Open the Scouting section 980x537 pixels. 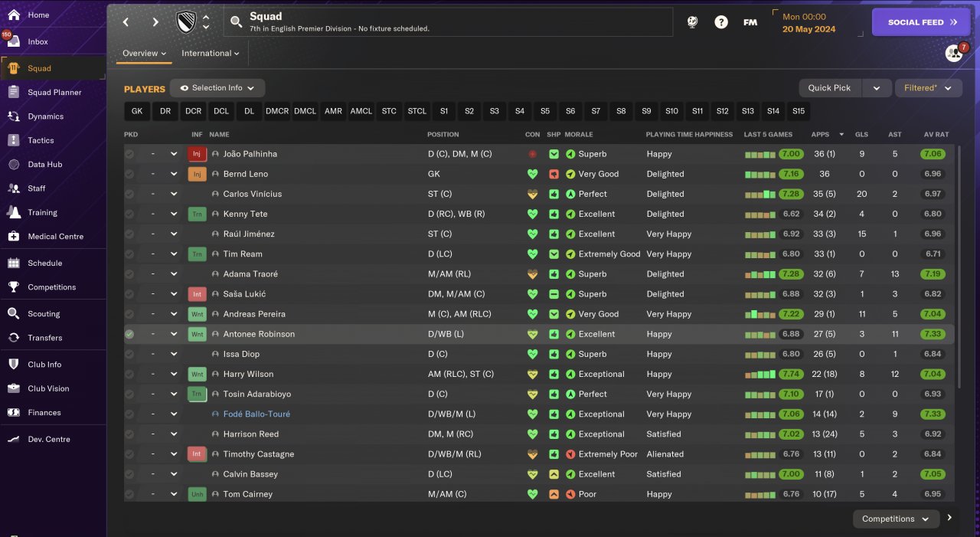(x=44, y=314)
